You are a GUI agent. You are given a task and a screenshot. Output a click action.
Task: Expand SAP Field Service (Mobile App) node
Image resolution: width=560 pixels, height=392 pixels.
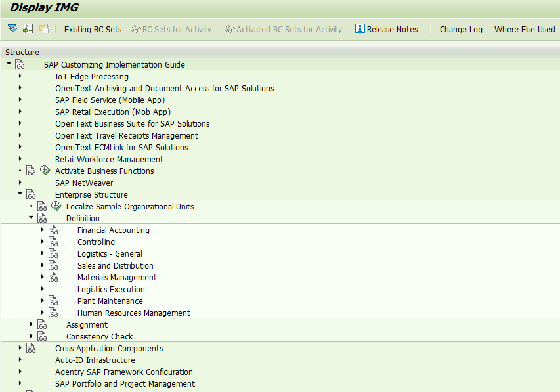click(x=20, y=100)
